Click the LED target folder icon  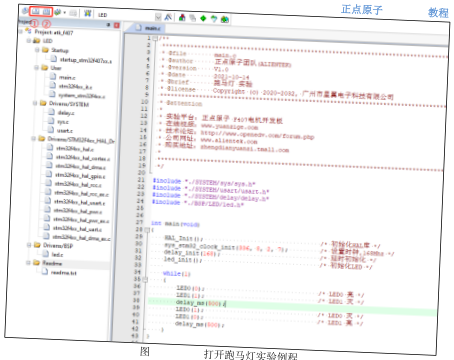click(x=37, y=41)
